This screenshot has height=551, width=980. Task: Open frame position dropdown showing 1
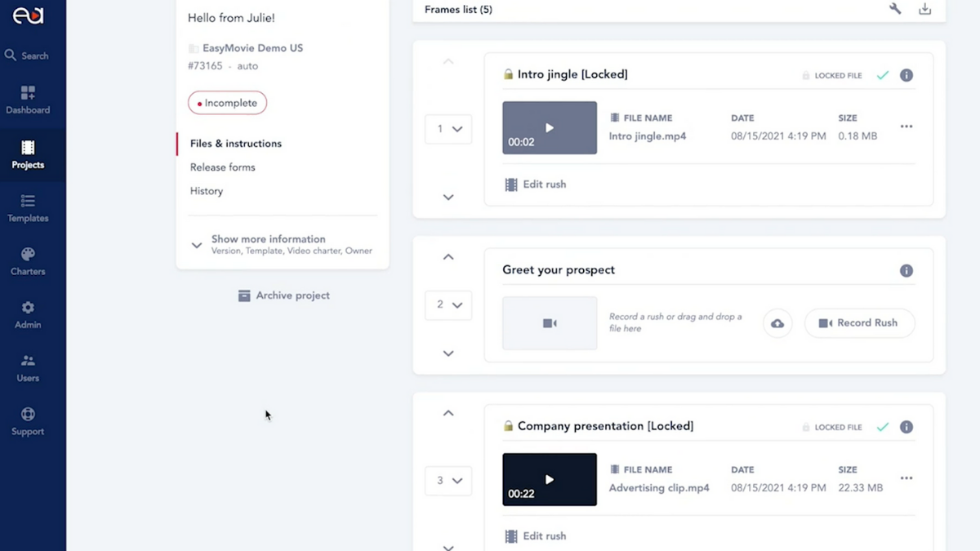click(448, 129)
